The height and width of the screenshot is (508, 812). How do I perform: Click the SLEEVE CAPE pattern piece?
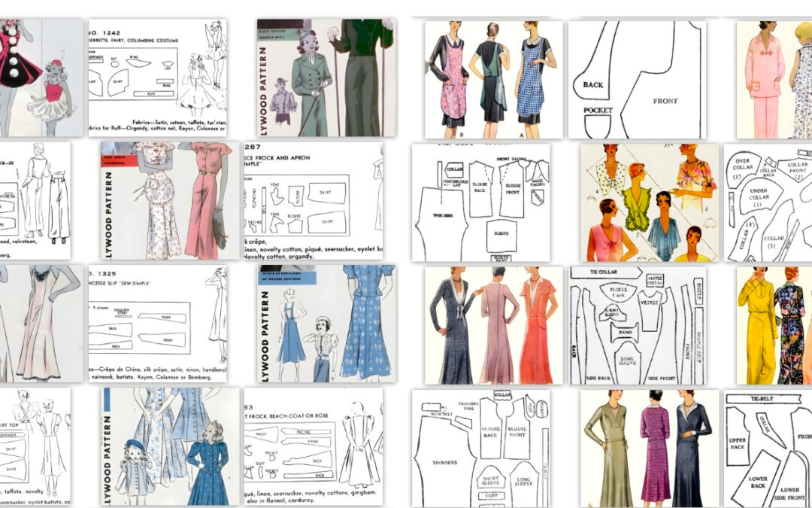619,293
